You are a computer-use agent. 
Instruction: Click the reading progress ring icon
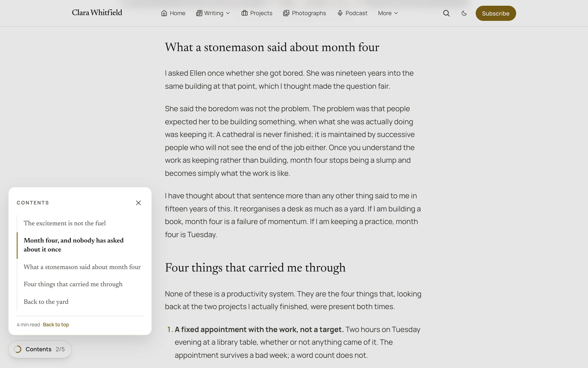click(x=18, y=349)
